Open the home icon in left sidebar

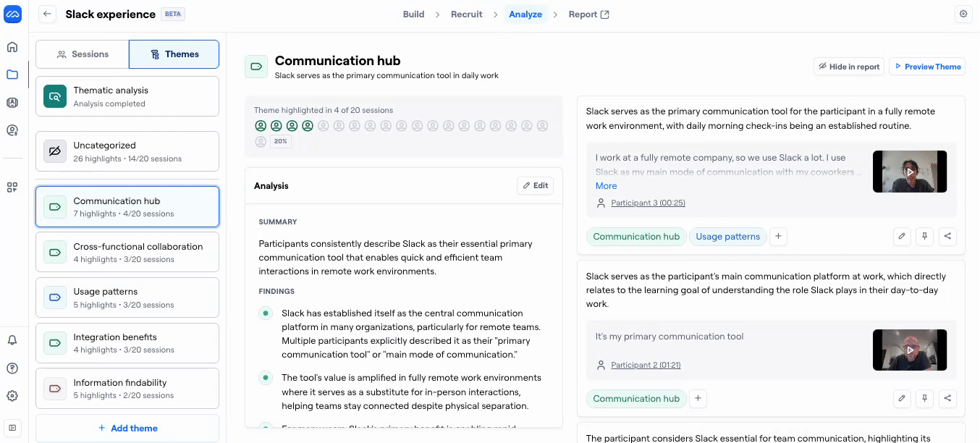coord(12,47)
